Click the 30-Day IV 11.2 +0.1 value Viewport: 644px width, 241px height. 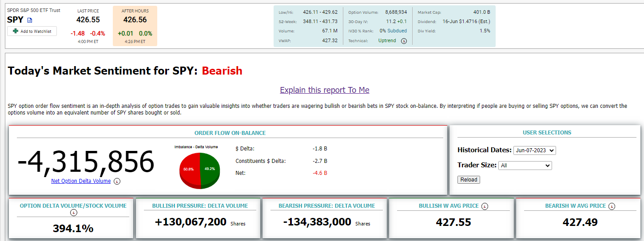(396, 21)
